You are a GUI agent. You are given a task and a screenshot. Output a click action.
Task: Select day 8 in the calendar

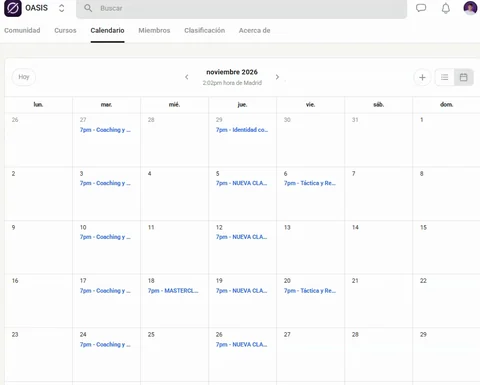(x=422, y=174)
